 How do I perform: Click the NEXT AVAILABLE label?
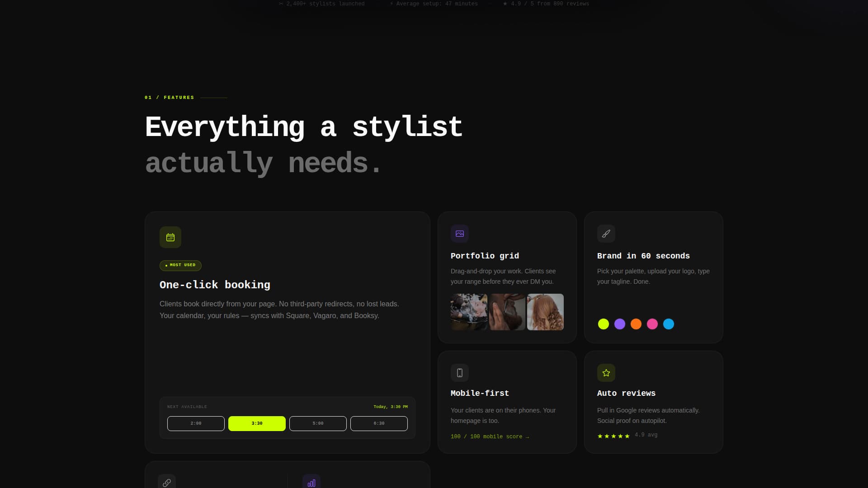(x=187, y=407)
